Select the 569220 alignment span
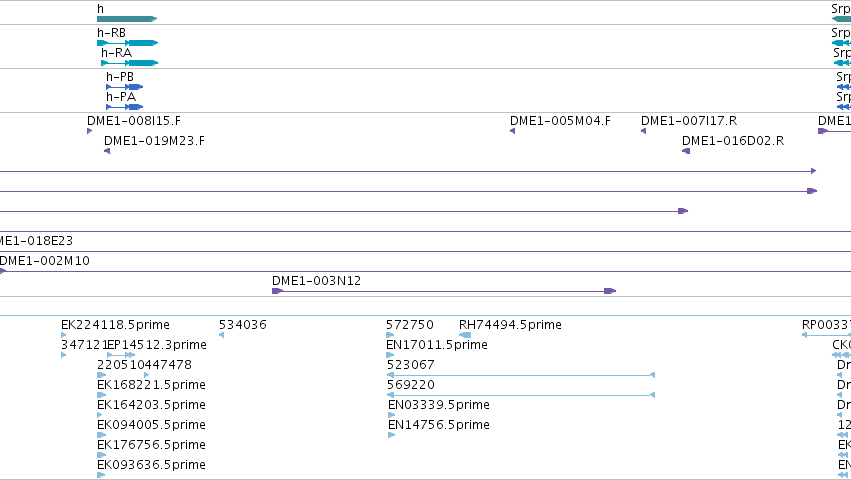851x480 pixels. pyautogui.click(x=521, y=395)
